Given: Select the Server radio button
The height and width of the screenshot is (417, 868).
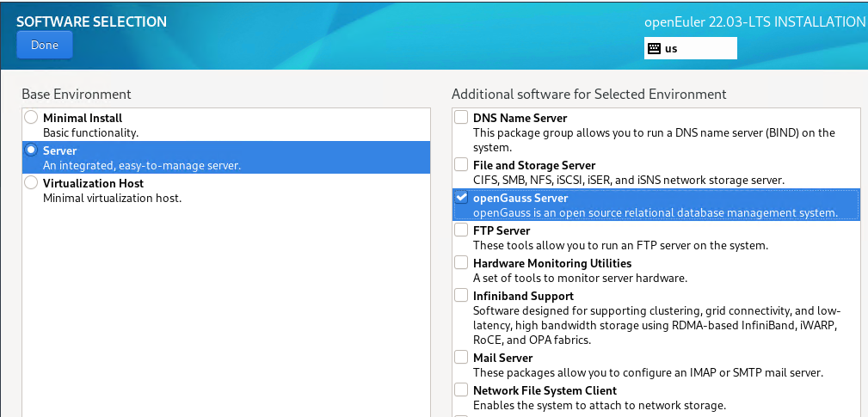Looking at the screenshot, I should (32, 150).
